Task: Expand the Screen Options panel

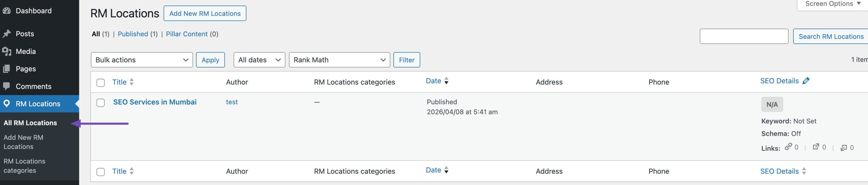Action: click(x=832, y=4)
